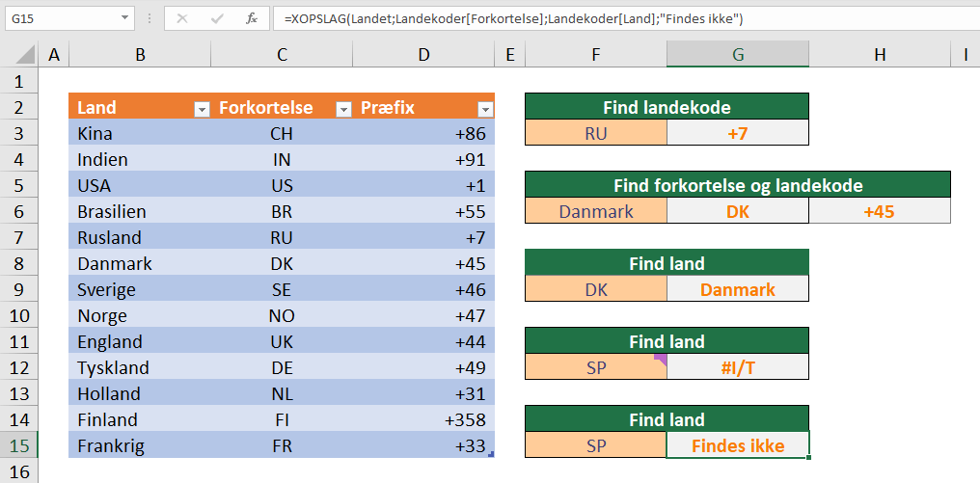Viewport: 980px width, 483px height.
Task: Click the purple comment indicator in cell F12
Action: tap(661, 360)
